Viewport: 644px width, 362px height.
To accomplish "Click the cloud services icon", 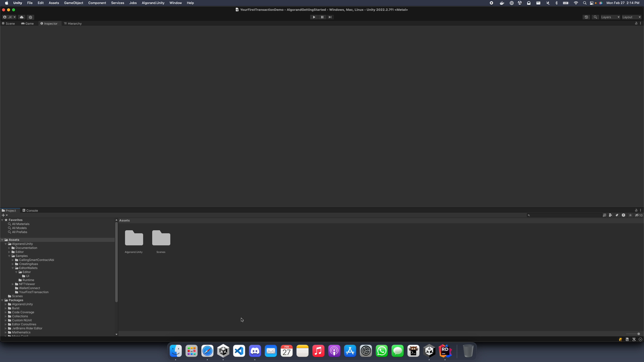I will pos(22,17).
